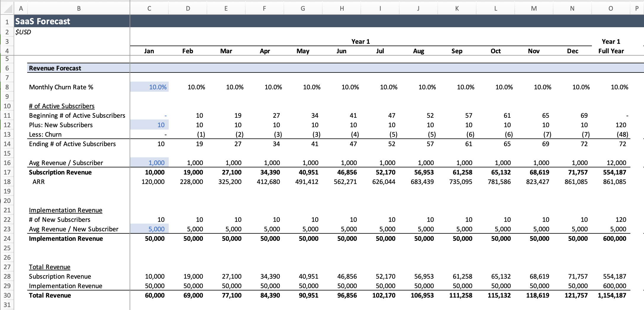Image resolution: width=644 pixels, height=310 pixels.
Task: Click the Revenue Forecast section header cell
Action: [55, 68]
